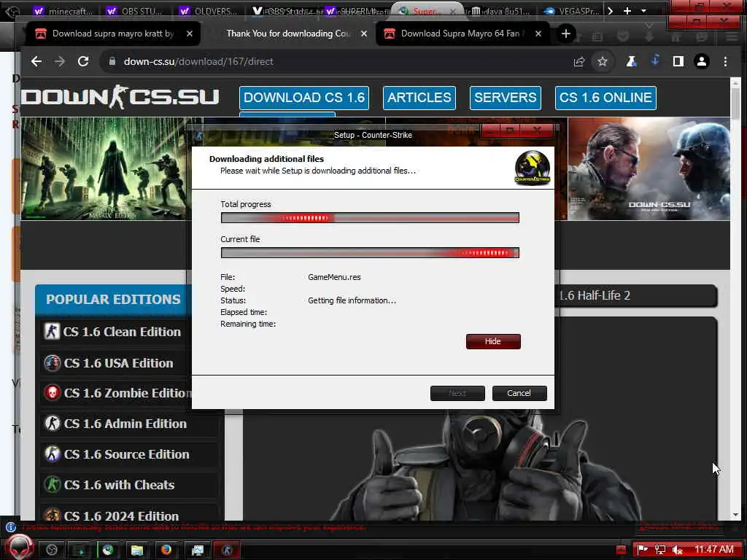Viewport: 747px width, 560px height.
Task: Open background browser tab list dropdown
Action: (643, 10)
